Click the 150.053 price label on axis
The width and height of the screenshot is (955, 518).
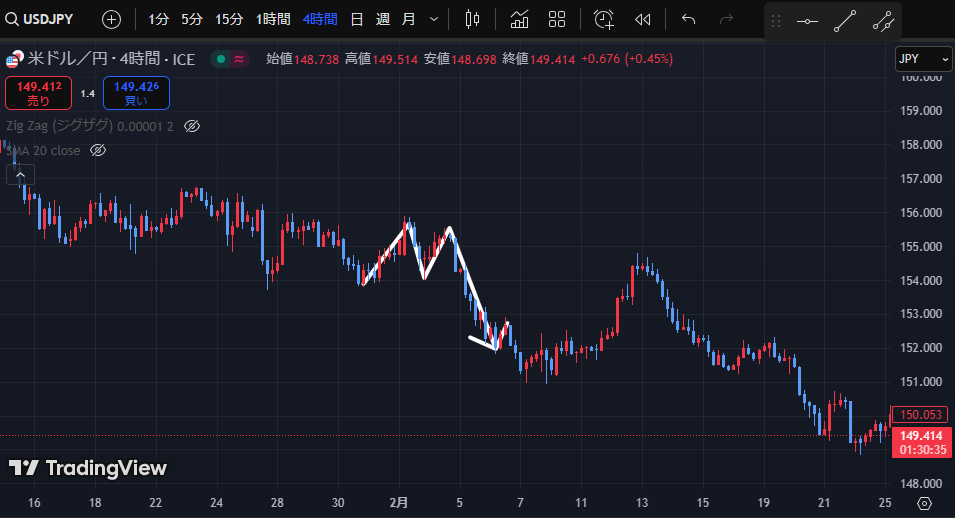920,414
